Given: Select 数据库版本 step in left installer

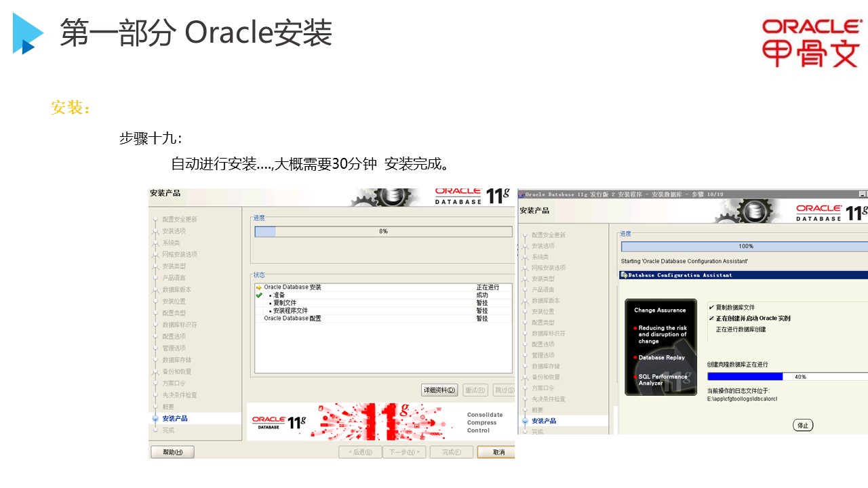Looking at the screenshot, I should pyautogui.click(x=176, y=289).
